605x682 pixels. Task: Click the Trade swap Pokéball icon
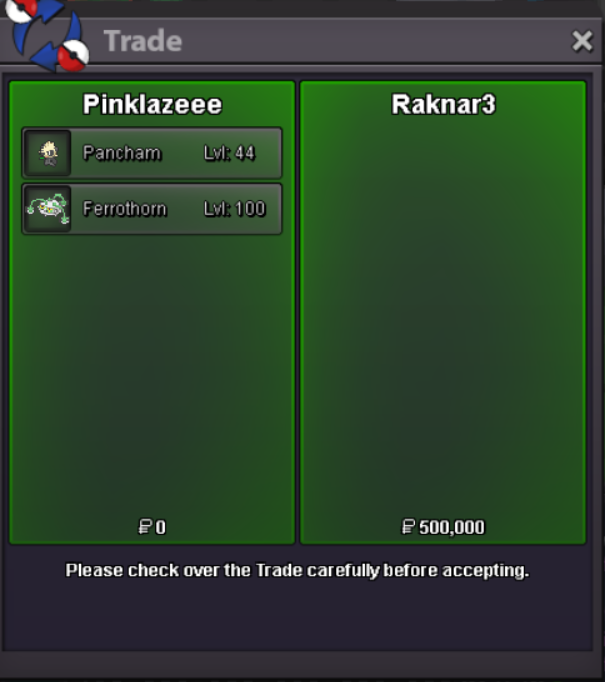pyautogui.click(x=47, y=36)
